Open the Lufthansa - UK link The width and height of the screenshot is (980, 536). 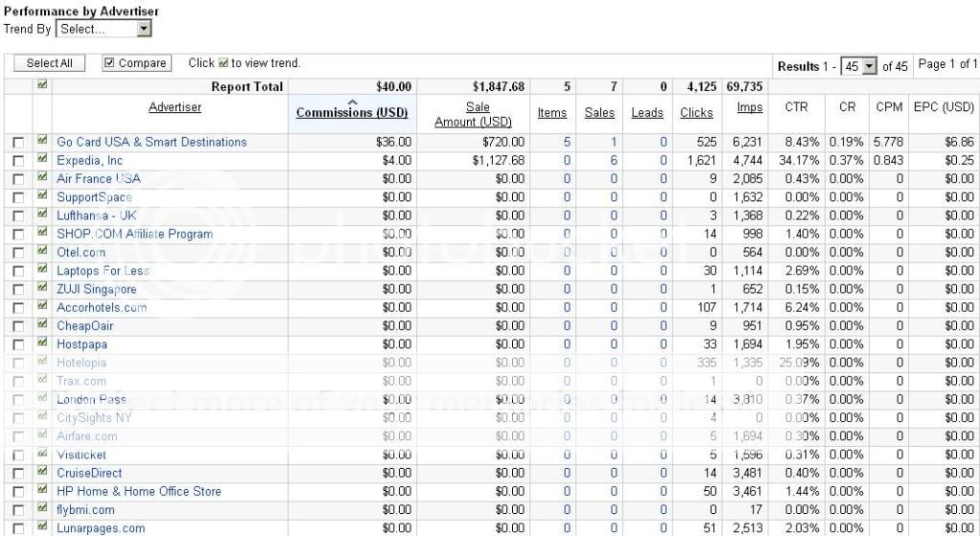pyautogui.click(x=97, y=215)
